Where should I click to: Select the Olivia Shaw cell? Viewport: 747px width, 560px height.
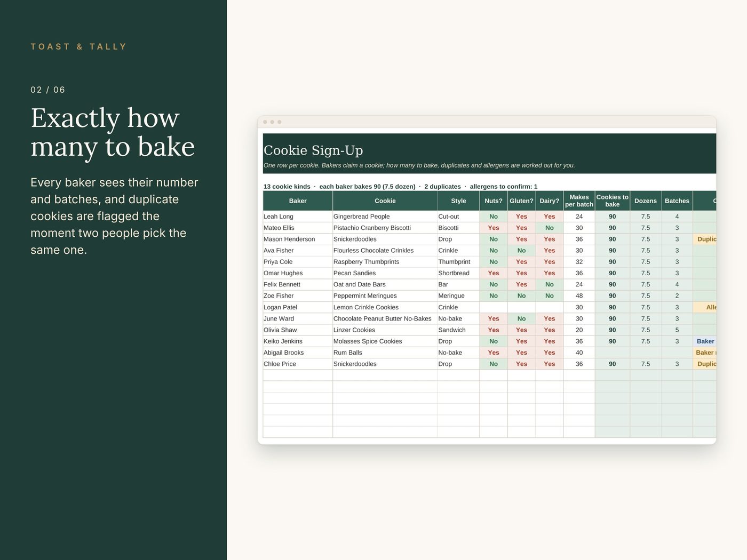click(x=298, y=330)
